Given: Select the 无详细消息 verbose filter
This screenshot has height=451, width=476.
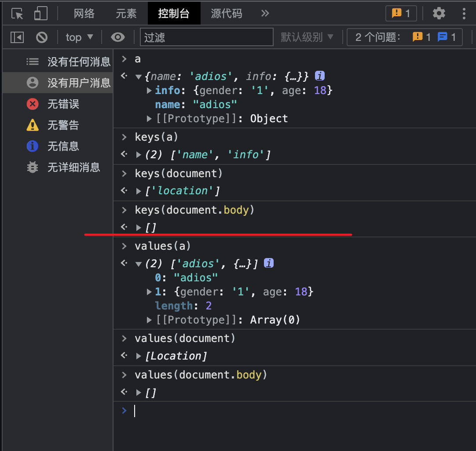Looking at the screenshot, I should pyautogui.click(x=58, y=167).
